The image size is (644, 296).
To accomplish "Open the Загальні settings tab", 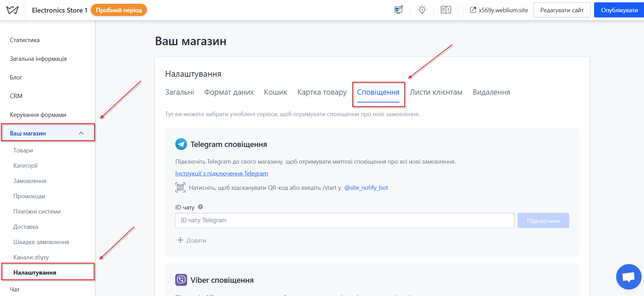I will 179,92.
